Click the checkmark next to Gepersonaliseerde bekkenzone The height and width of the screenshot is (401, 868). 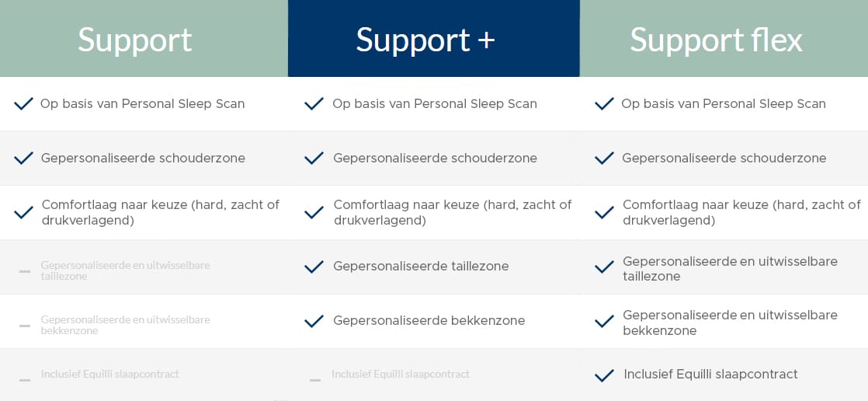pos(314,321)
